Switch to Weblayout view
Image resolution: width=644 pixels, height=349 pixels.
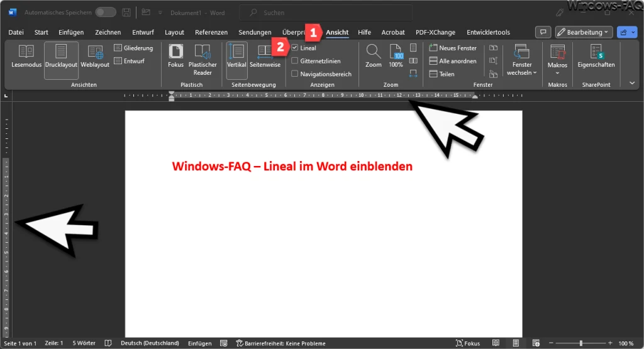click(x=95, y=56)
